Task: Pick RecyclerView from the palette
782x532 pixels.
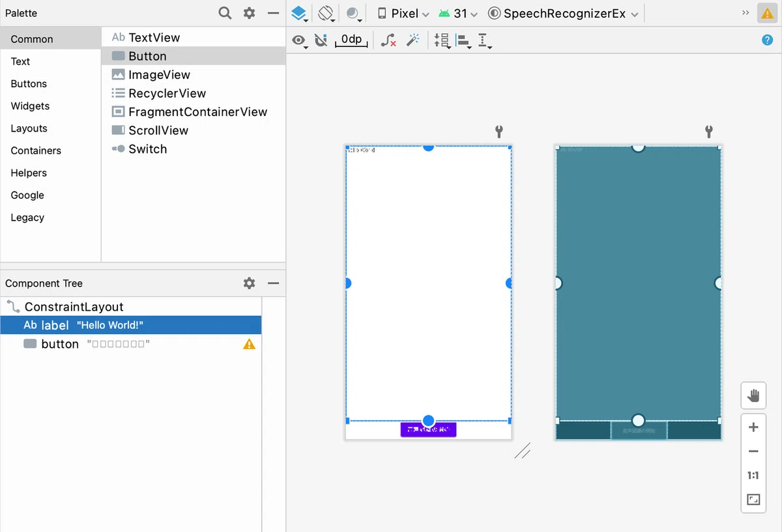Action: point(194,93)
